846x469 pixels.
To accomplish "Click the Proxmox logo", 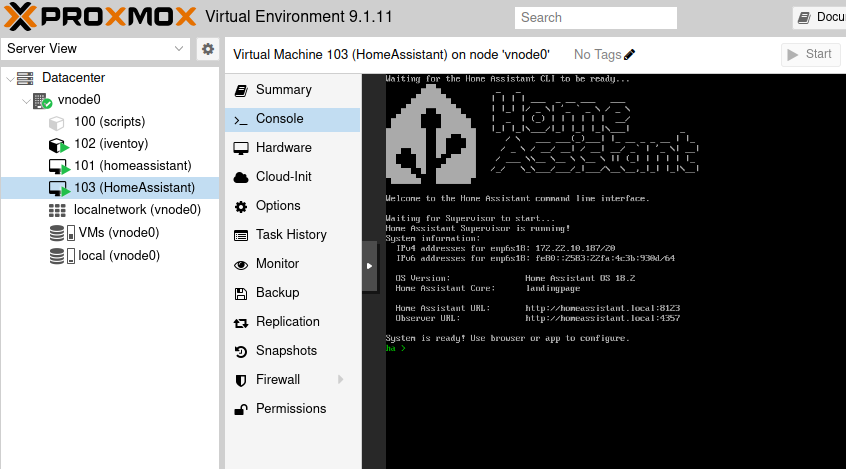I will 100,17.
